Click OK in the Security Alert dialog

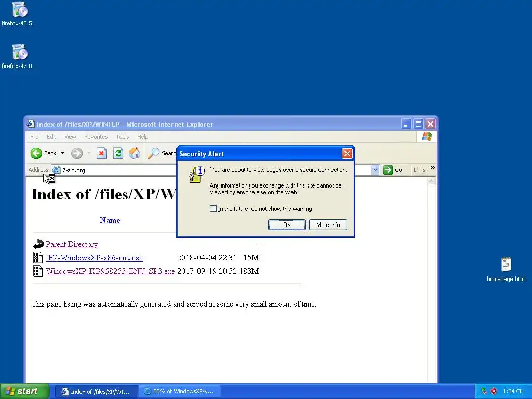click(x=287, y=224)
